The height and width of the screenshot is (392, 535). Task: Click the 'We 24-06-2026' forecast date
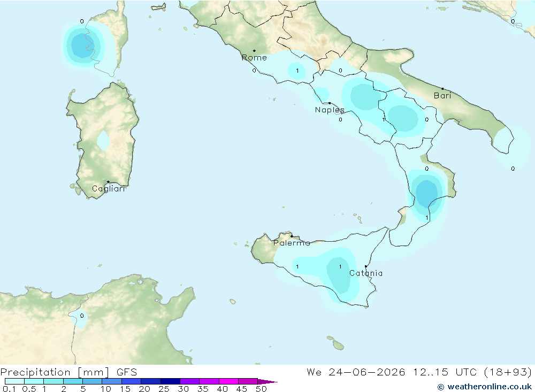(356, 372)
